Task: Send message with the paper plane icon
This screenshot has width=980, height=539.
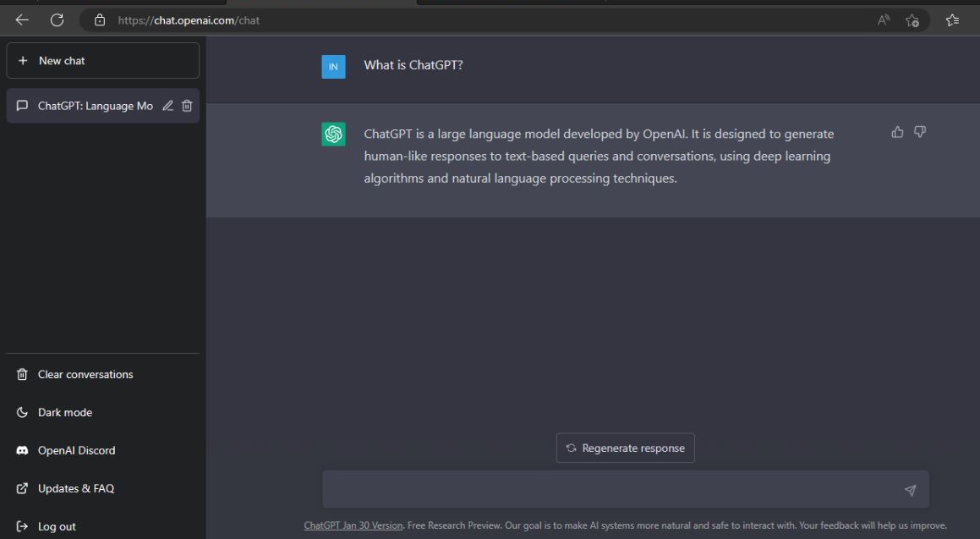Action: (911, 490)
